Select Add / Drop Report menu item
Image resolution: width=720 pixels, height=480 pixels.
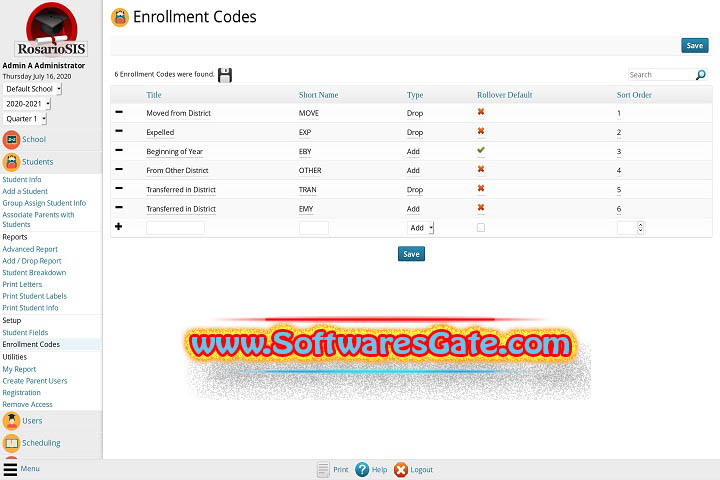pos(32,261)
